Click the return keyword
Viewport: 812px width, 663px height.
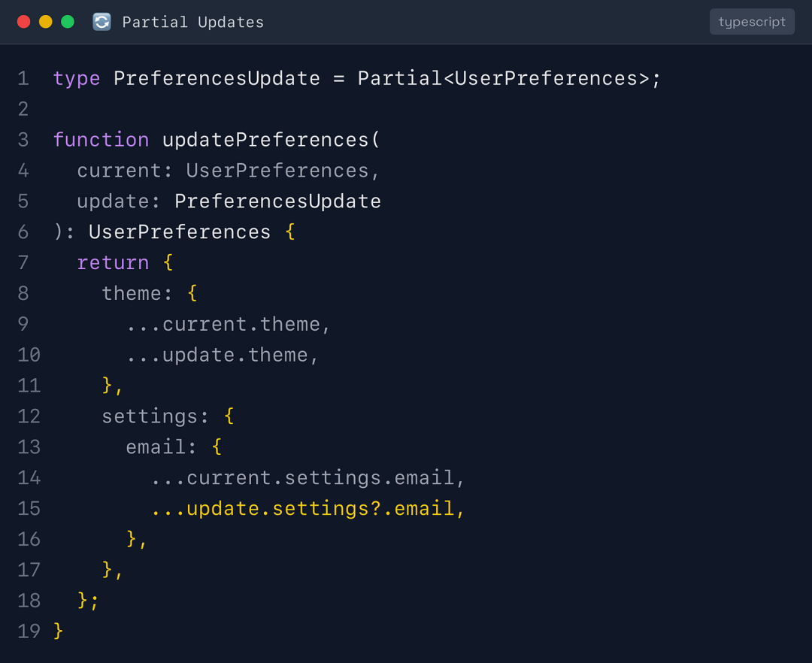pos(113,262)
